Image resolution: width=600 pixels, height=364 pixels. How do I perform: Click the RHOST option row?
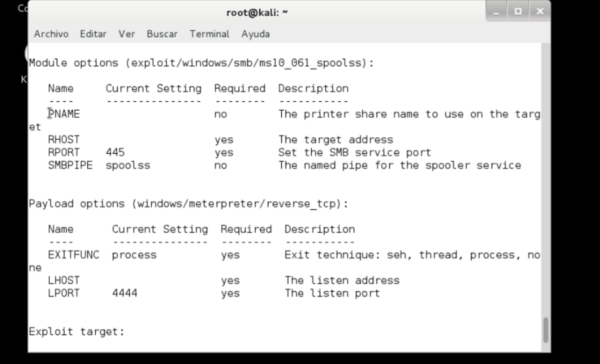[64, 140]
